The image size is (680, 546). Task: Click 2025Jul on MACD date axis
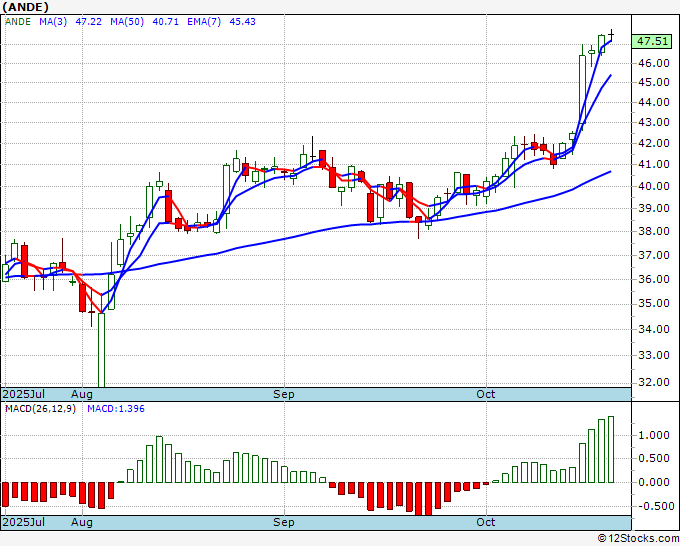tap(24, 522)
